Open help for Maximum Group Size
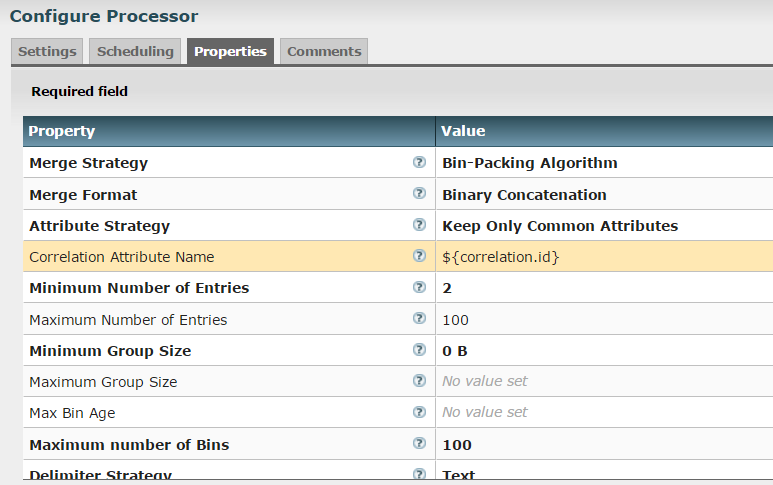Screen dimensions: 773x485 click(419, 381)
